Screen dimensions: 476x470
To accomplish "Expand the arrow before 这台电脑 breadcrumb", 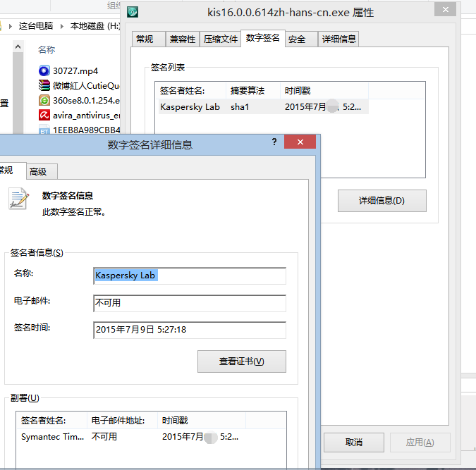I will (11, 26).
